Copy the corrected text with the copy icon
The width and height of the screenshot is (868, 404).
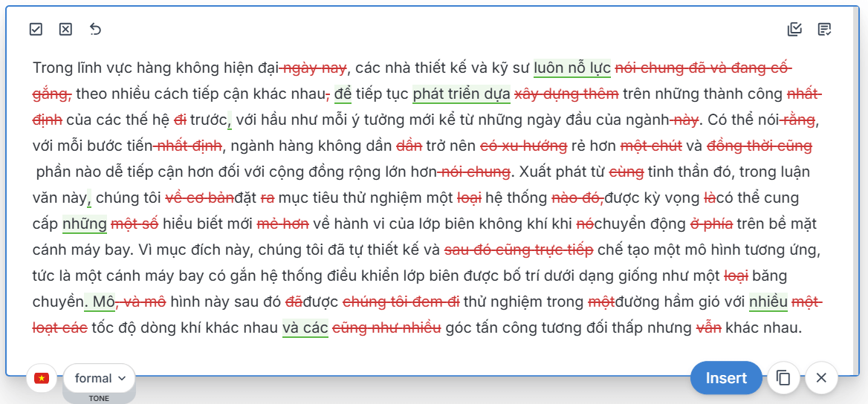[783, 378]
